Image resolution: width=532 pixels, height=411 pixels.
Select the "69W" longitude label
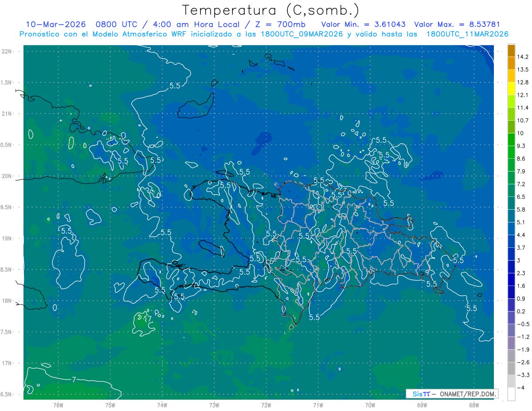point(422,405)
